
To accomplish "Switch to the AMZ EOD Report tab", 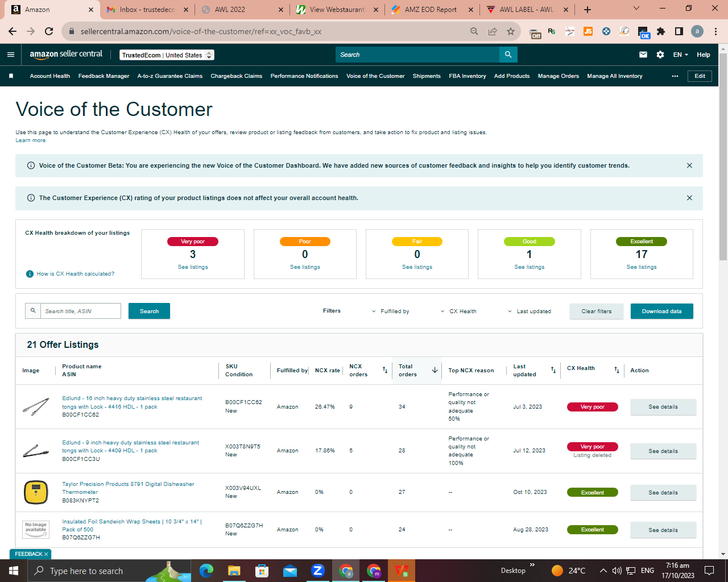I will [432, 10].
